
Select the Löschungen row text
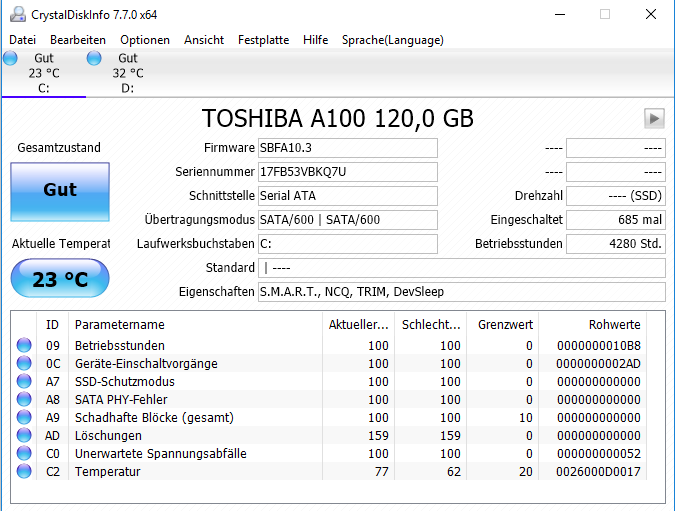[108, 436]
